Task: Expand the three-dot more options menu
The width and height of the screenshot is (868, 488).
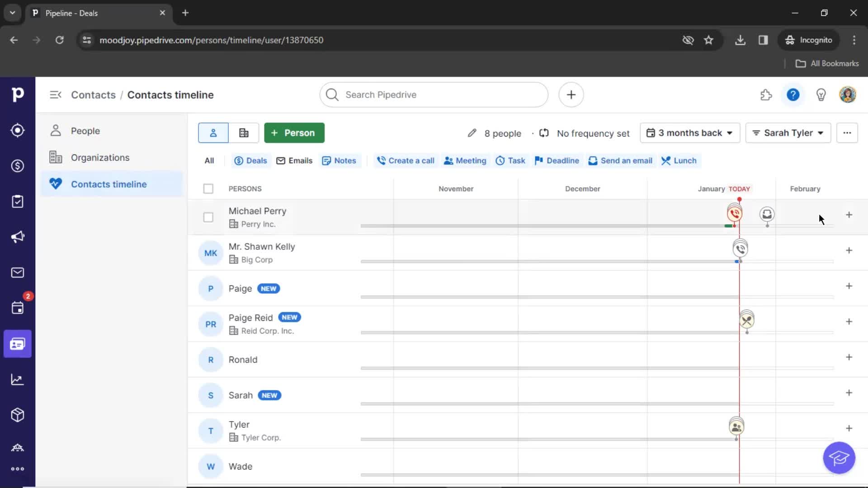Action: coord(847,133)
